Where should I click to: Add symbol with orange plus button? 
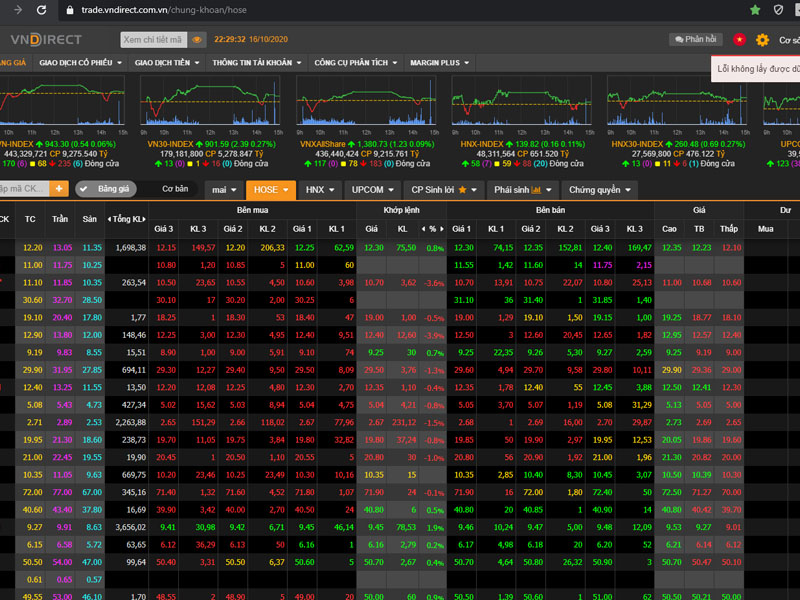coord(59,189)
